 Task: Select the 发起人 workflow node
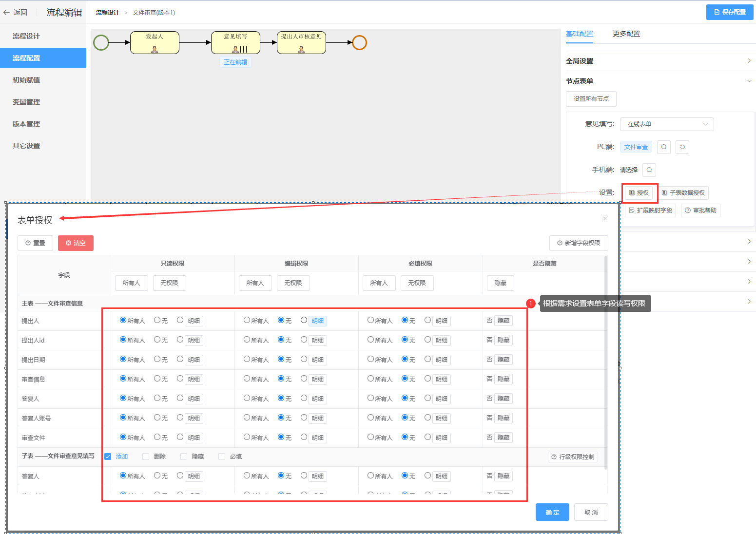pos(155,43)
